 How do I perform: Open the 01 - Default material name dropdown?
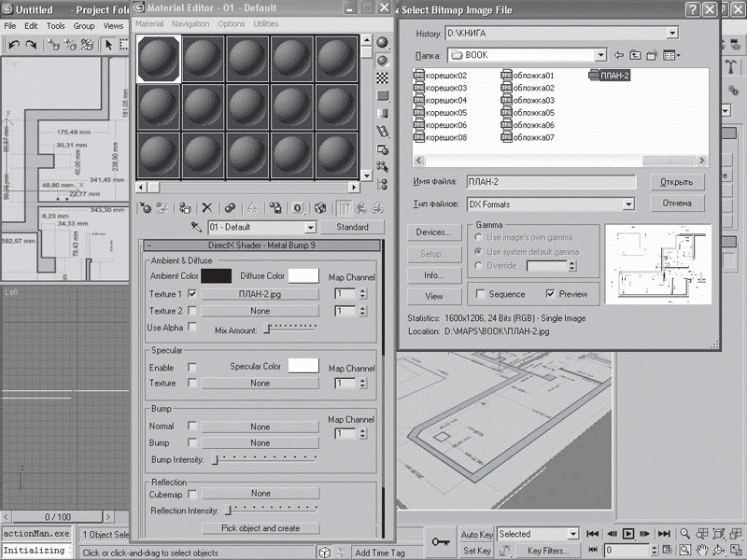[310, 228]
